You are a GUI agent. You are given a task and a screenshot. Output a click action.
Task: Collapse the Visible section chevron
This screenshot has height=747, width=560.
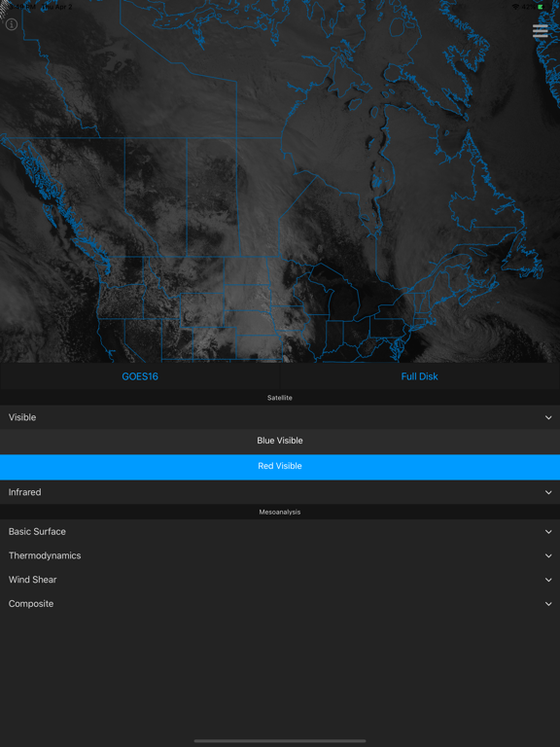coord(548,417)
